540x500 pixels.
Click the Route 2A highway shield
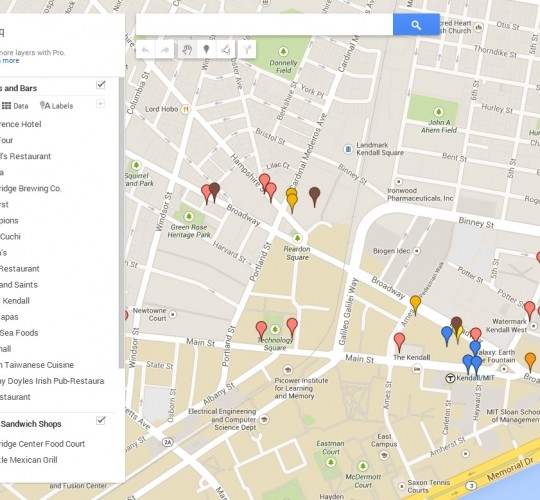click(168, 442)
